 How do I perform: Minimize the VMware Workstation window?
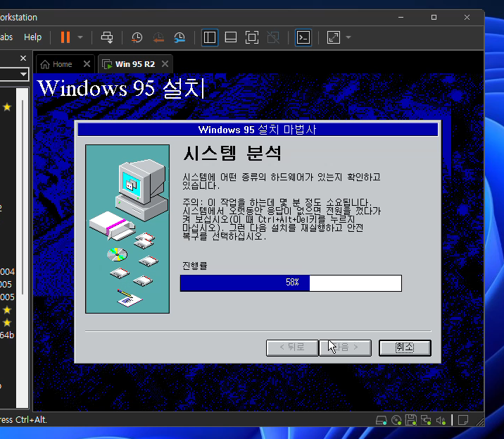click(x=401, y=17)
